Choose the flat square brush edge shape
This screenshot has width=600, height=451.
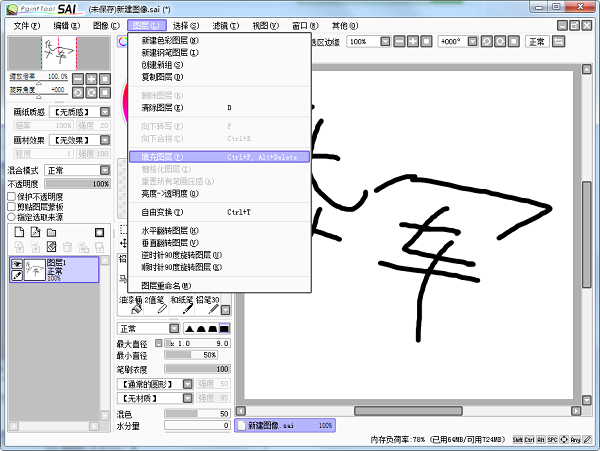pyautogui.click(x=224, y=329)
